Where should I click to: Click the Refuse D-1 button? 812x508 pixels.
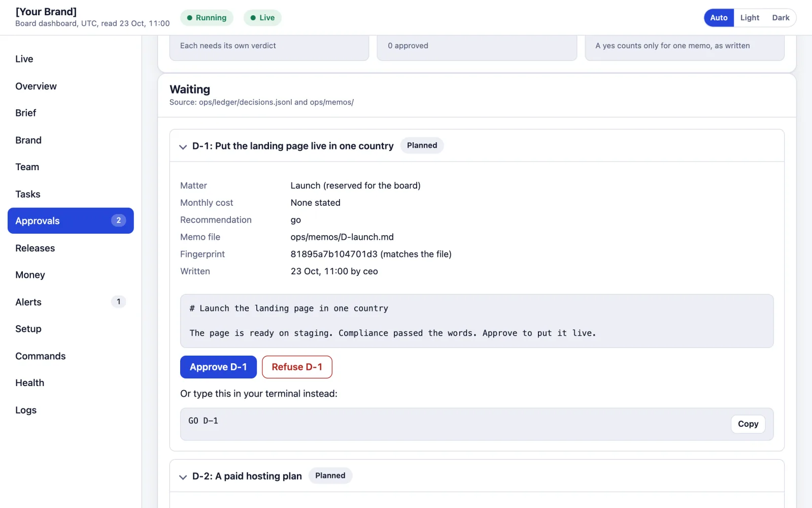(x=297, y=367)
